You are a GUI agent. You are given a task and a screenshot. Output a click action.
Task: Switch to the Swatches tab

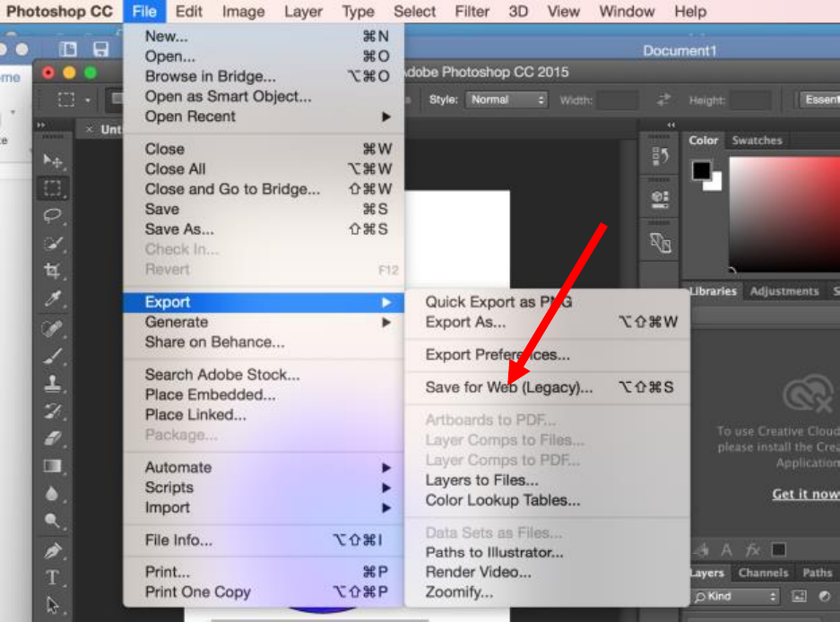tap(757, 141)
